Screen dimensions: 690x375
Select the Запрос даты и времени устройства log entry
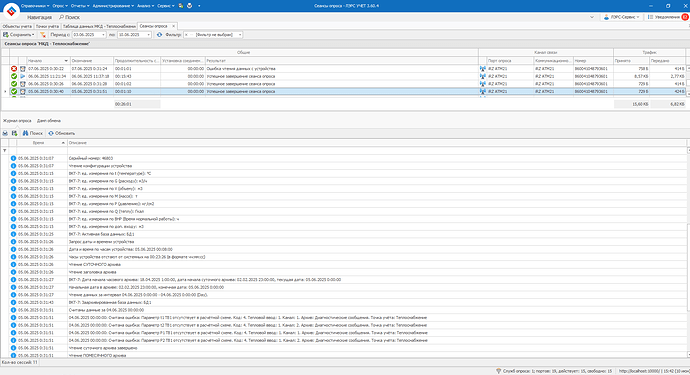[x=348, y=242]
